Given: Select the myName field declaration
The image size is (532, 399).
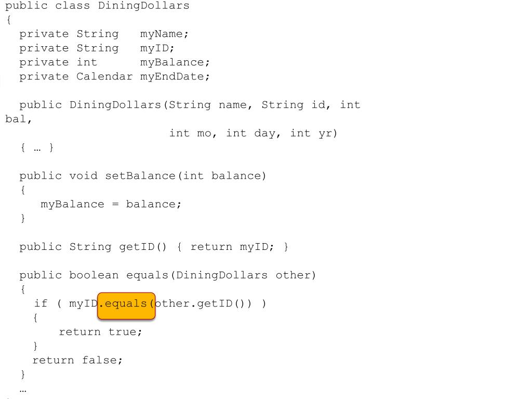Looking at the screenshot, I should coord(104,34).
